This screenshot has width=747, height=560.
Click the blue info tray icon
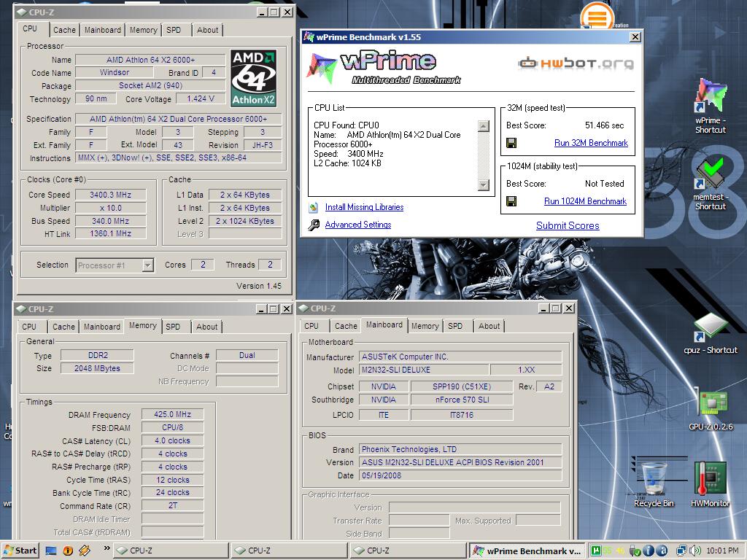pyautogui.click(x=649, y=551)
